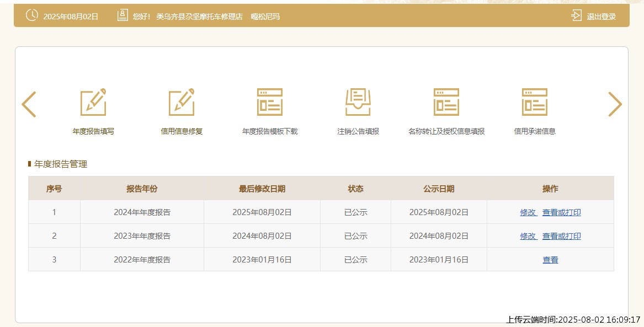The width and height of the screenshot is (644, 327).
Task: Click 查看或打印 for the 2024年年度报告
Action: (x=561, y=212)
